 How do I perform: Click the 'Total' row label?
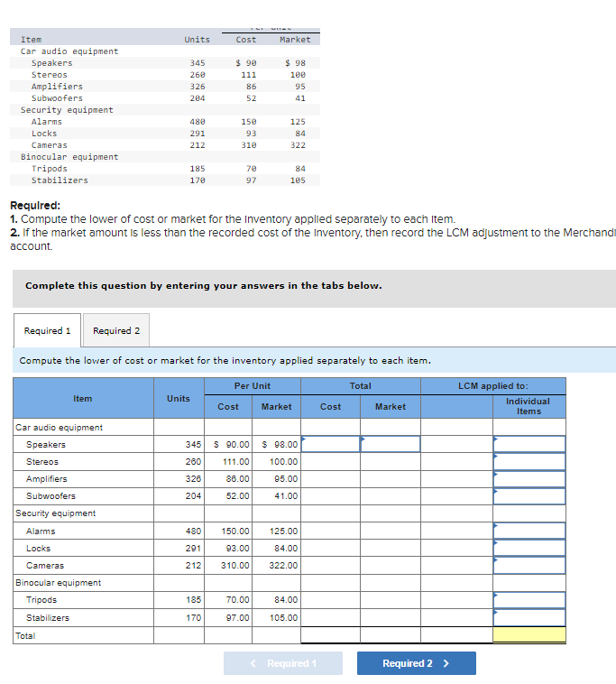pyautogui.click(x=25, y=635)
